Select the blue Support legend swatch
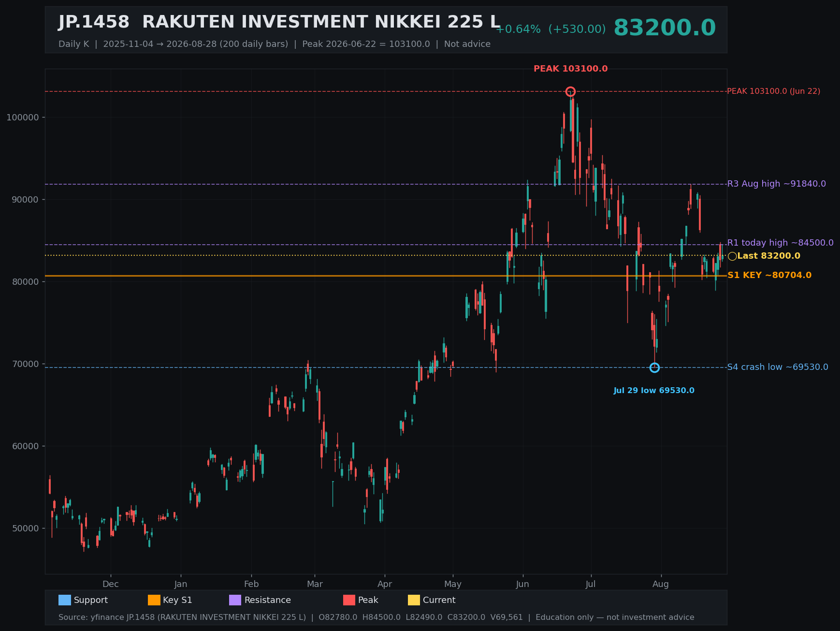 point(65,600)
